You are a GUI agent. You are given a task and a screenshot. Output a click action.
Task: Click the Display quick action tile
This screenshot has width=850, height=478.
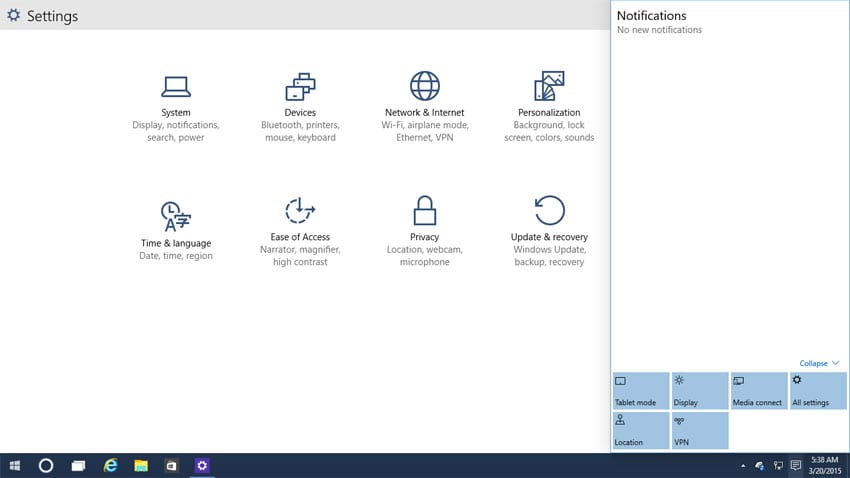click(x=699, y=391)
